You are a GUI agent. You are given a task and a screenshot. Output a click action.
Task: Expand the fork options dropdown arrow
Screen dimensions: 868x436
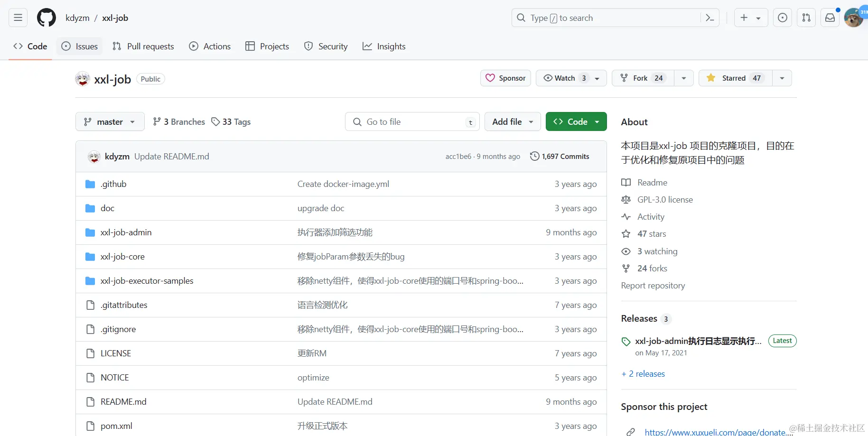click(684, 78)
